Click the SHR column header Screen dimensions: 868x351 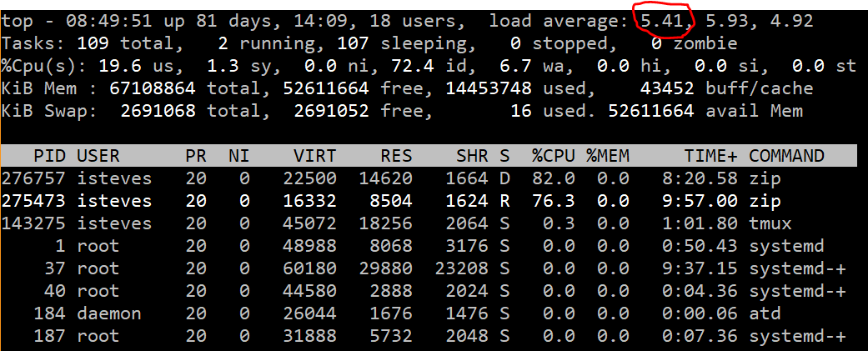coord(472,156)
